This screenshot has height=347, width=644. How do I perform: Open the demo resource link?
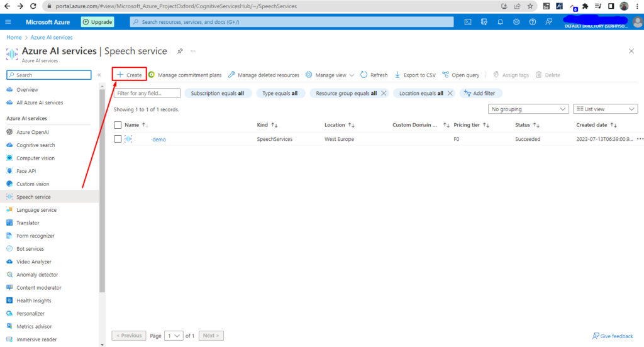click(x=158, y=139)
